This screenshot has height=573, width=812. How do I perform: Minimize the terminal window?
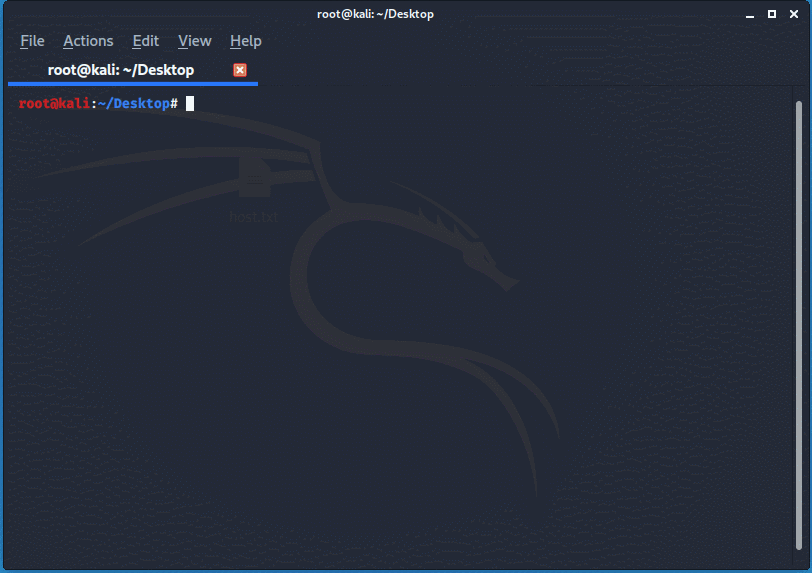[x=749, y=15]
